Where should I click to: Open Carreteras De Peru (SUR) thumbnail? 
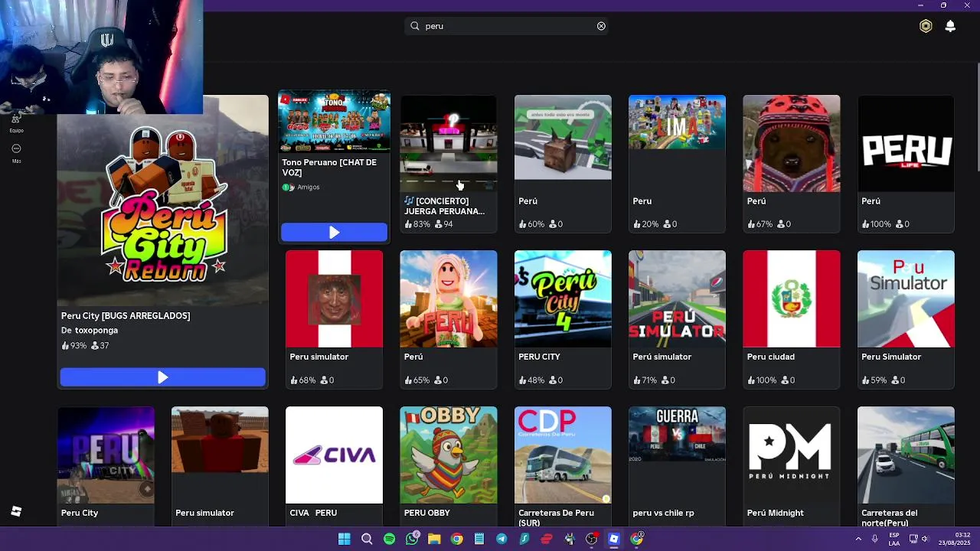pos(563,455)
